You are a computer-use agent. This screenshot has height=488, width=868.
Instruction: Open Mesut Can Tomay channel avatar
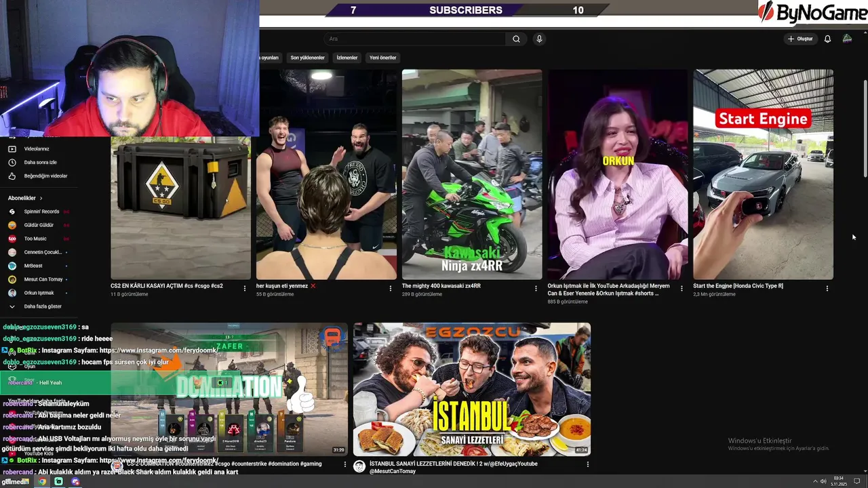pos(12,279)
